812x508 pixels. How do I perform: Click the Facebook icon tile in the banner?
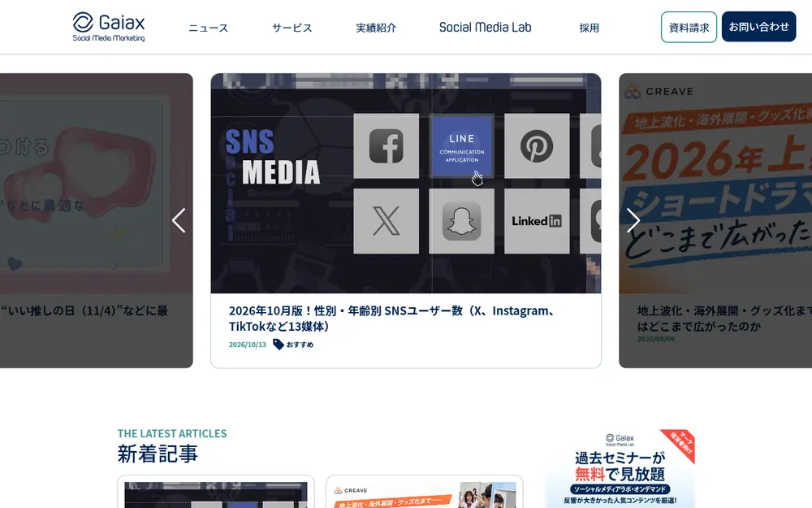pos(387,146)
